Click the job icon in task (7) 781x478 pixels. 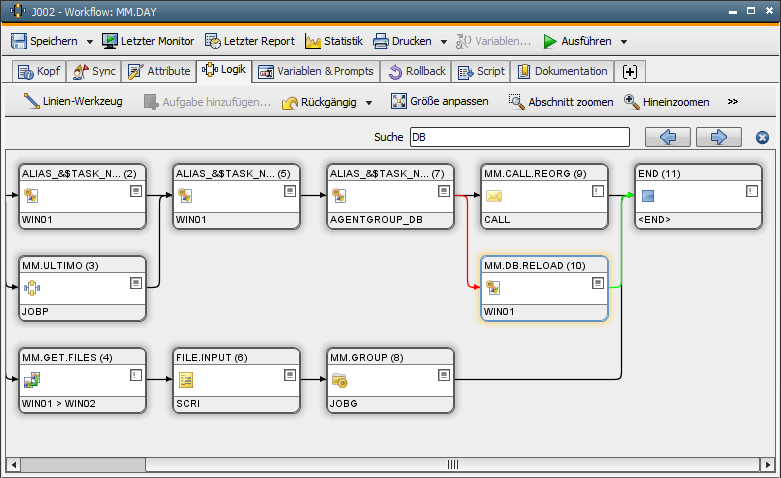click(x=339, y=196)
